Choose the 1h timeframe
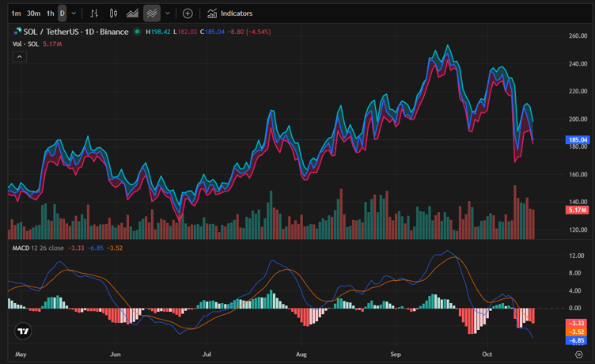Image resolution: width=595 pixels, height=364 pixels. point(50,13)
